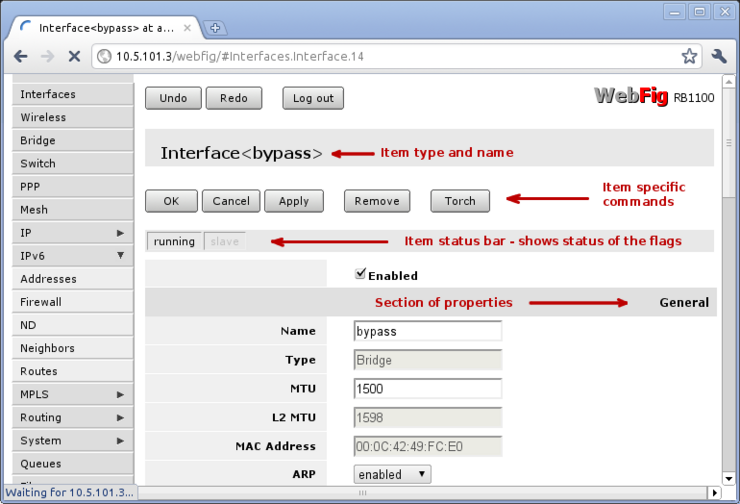Open a new browser tab
Screen dimensions: 740x504
point(215,28)
